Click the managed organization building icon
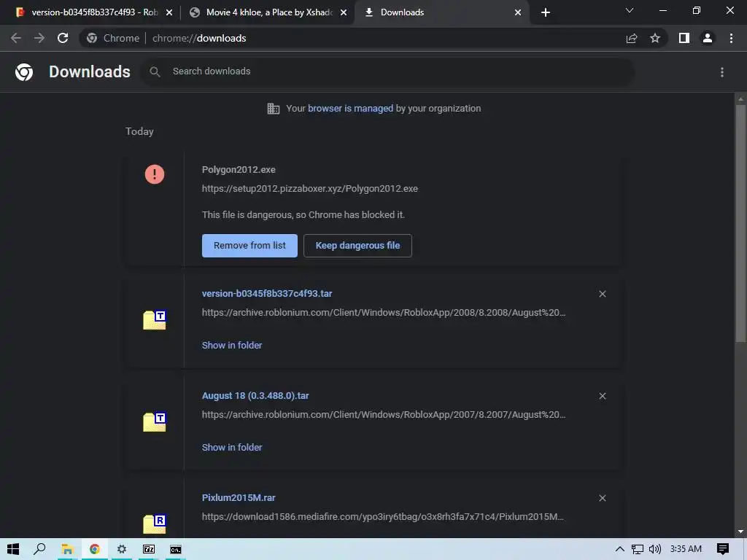Viewport: 747px width, 560px height. click(x=274, y=109)
